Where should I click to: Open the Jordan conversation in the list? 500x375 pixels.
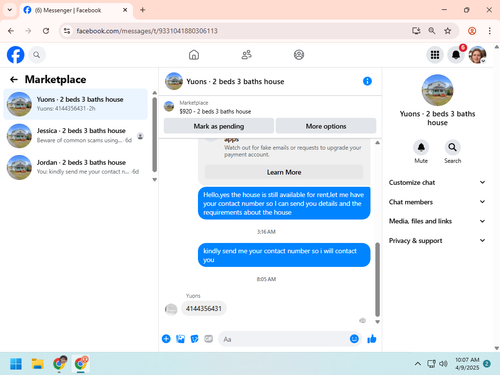[75, 167]
